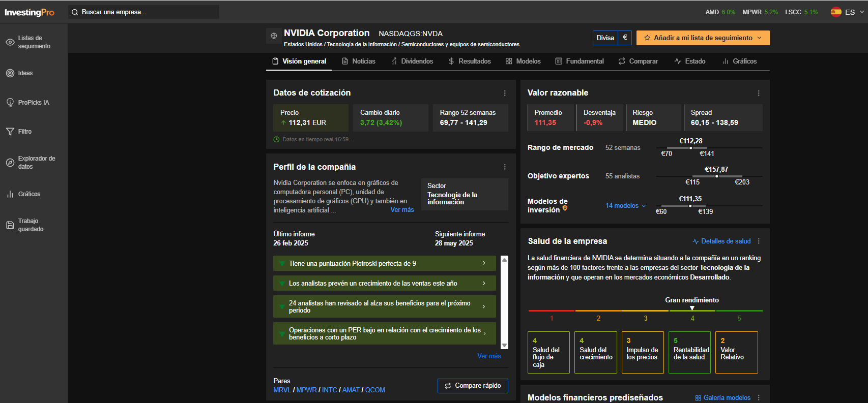Select Valor Relativo card
868x403 pixels.
737,353
